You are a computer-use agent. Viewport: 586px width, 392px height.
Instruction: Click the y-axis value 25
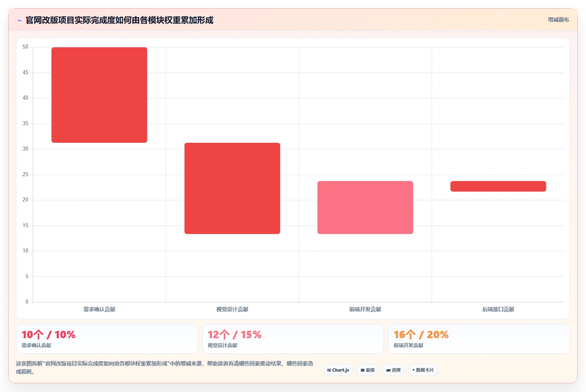pyautogui.click(x=25, y=175)
